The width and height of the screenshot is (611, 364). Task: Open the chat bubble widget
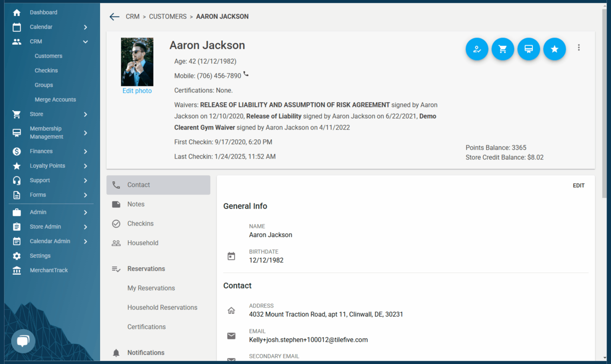click(x=23, y=341)
